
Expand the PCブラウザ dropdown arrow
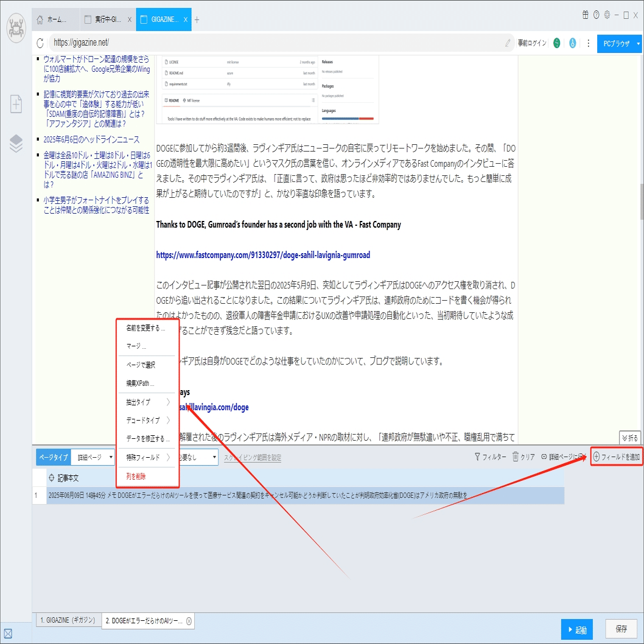[x=639, y=44]
